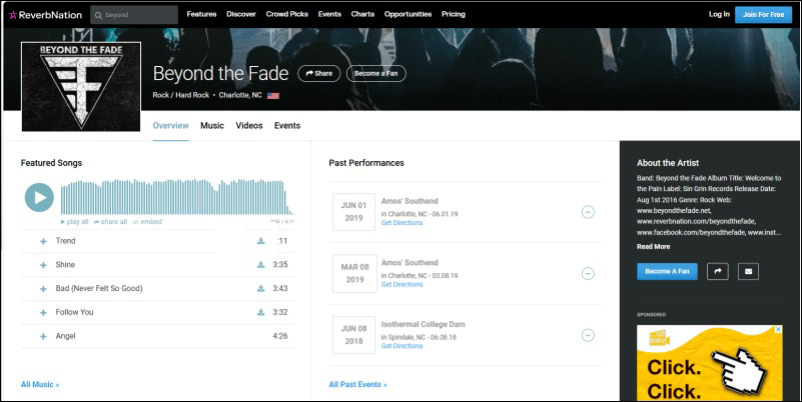The height and width of the screenshot is (402, 802).
Task: Get Directions for Isothermal College Dam show
Action: [x=402, y=346]
